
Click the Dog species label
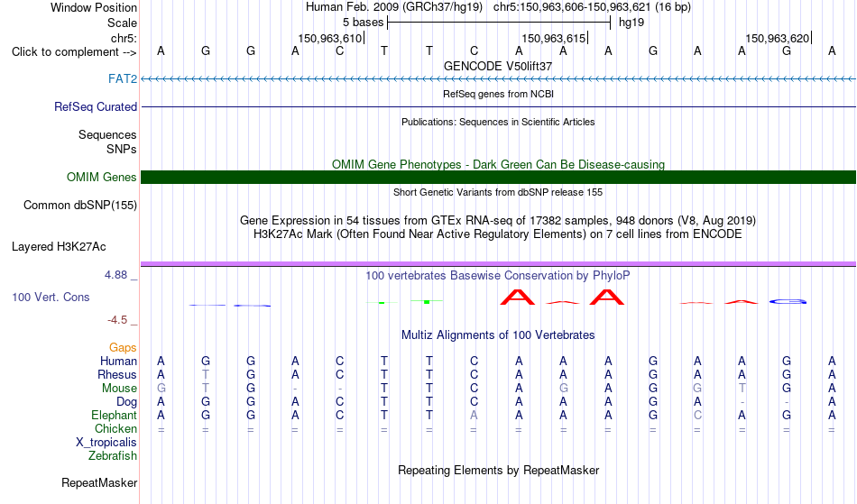(126, 401)
